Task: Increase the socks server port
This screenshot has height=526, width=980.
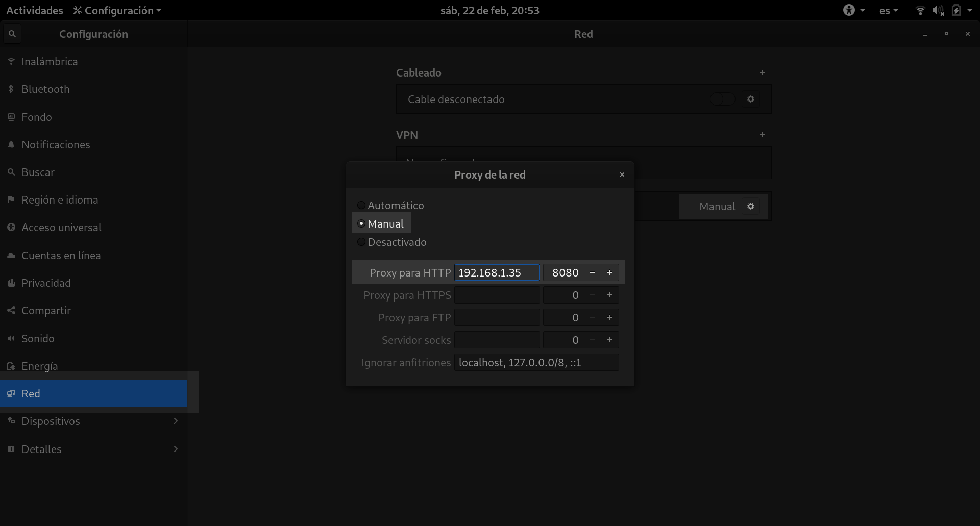Action: 610,340
